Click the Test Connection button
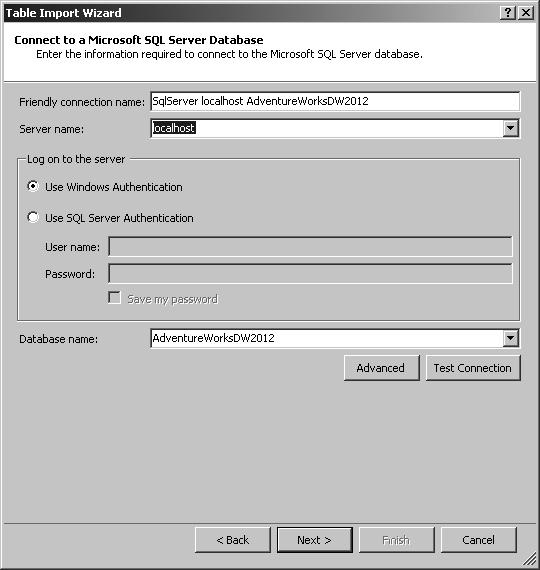Screen dimensions: 540x570 [x=473, y=368]
